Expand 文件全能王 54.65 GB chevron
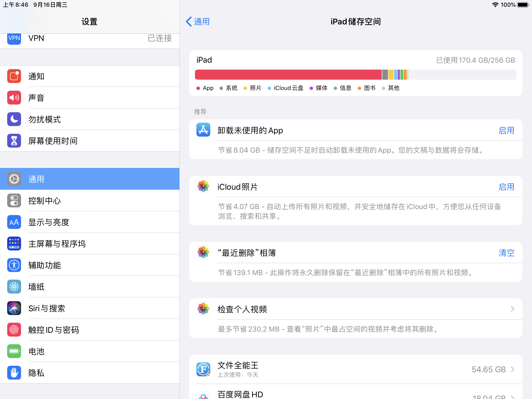532x399 pixels. (x=512, y=369)
